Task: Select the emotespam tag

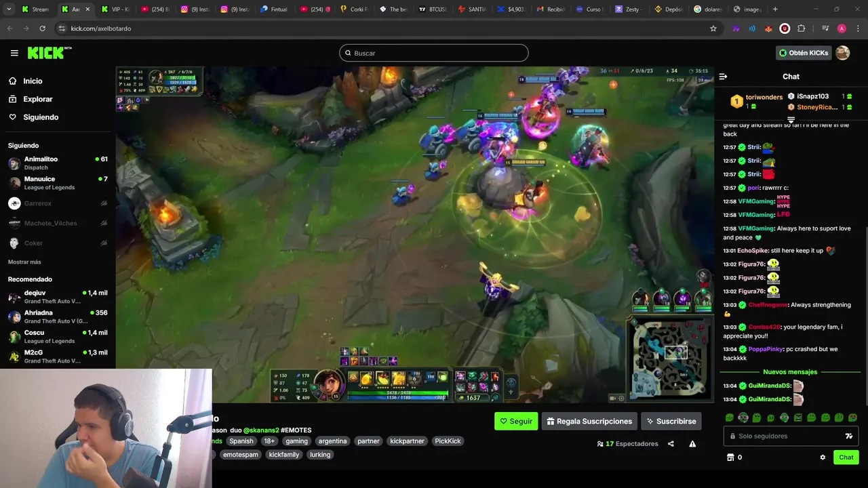Action: (x=241, y=455)
